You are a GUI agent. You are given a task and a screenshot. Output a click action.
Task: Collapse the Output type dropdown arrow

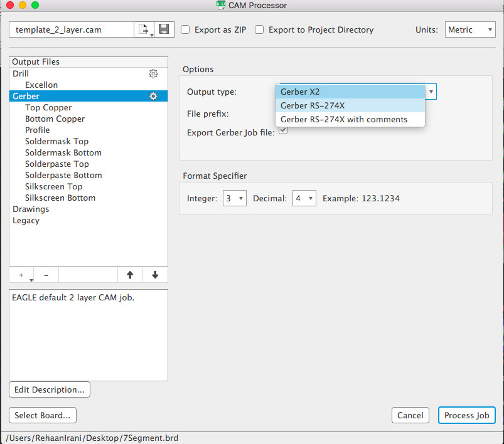click(431, 92)
